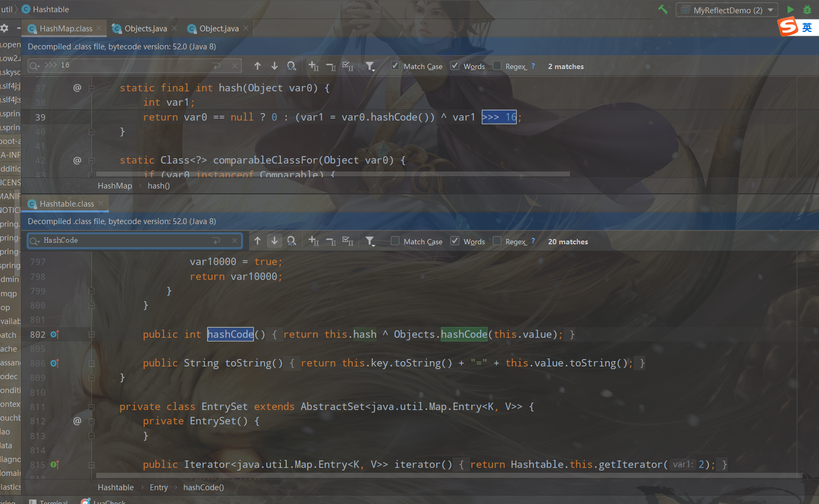Open the MyReflectDemo run configuration dropdown

(770, 9)
